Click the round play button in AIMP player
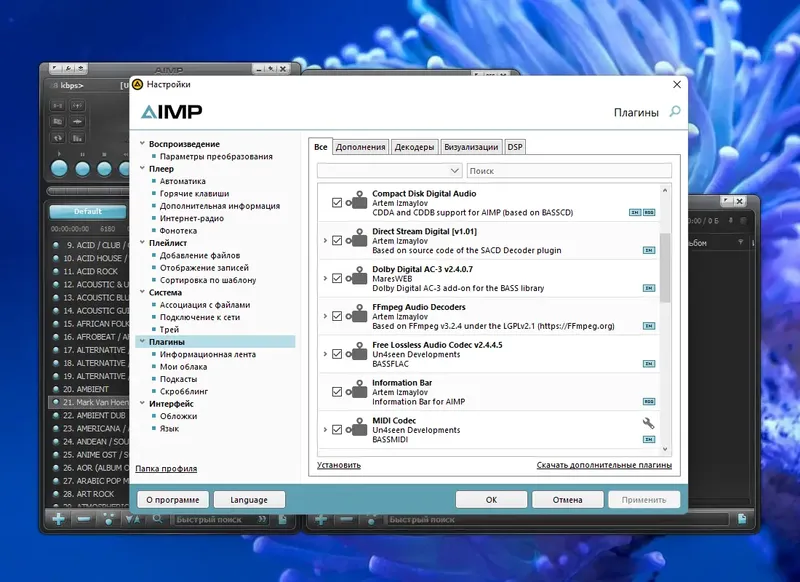Screen dimensions: 800x582 (59, 169)
